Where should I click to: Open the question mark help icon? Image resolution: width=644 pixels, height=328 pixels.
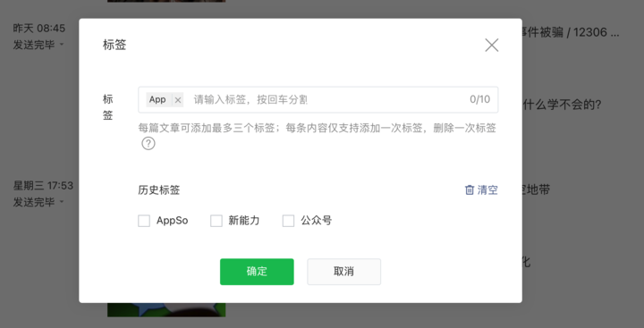(x=148, y=144)
